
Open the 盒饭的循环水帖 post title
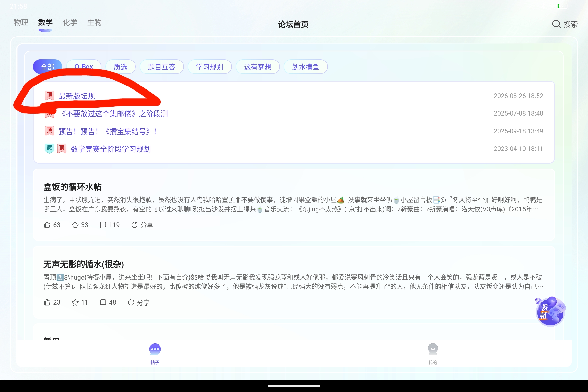[72, 187]
